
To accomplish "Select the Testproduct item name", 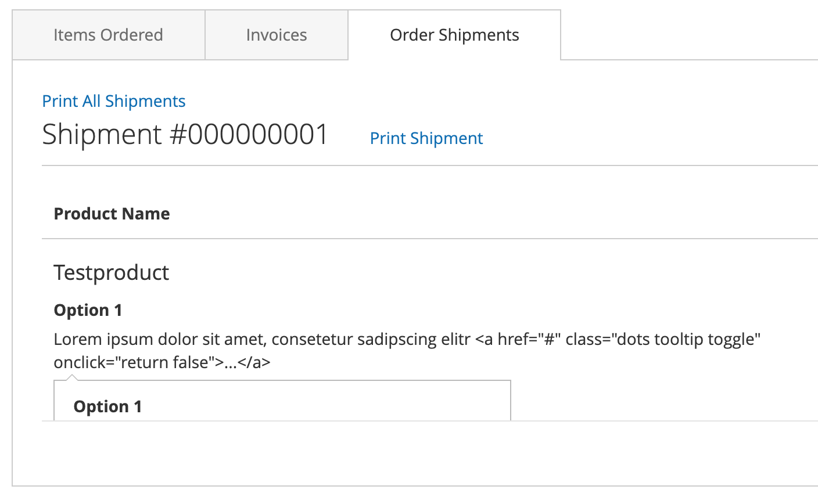I will click(111, 272).
